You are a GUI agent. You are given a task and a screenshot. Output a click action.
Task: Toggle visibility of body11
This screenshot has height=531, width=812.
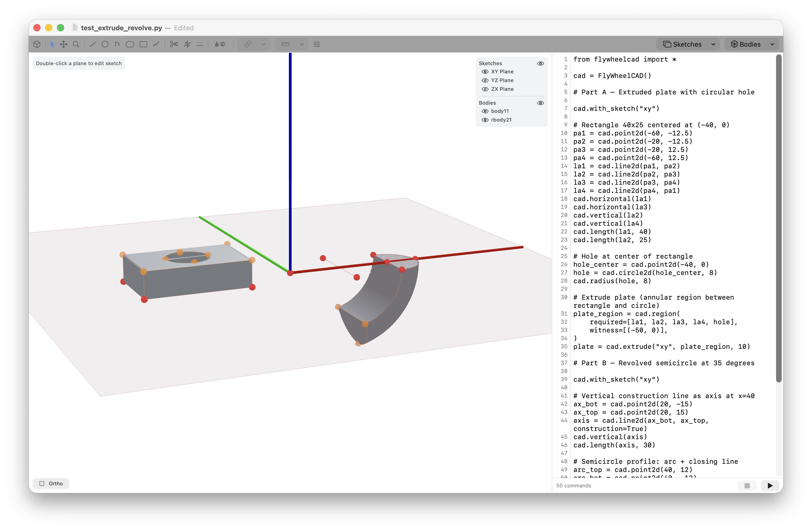[485, 111]
